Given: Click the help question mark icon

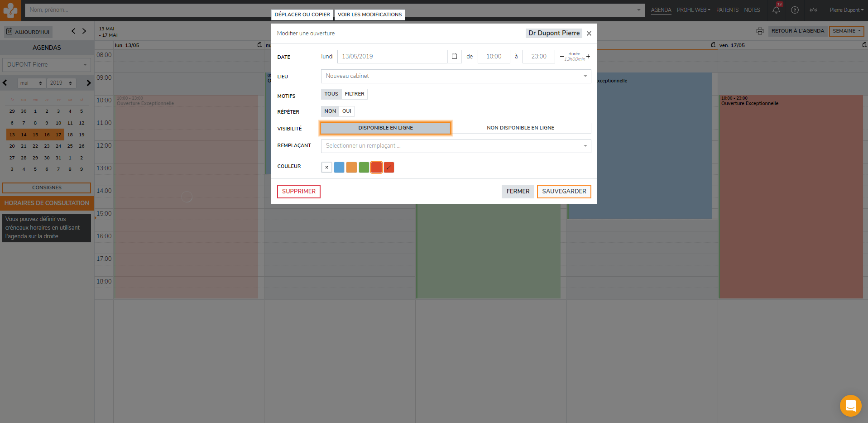Looking at the screenshot, I should 795,10.
